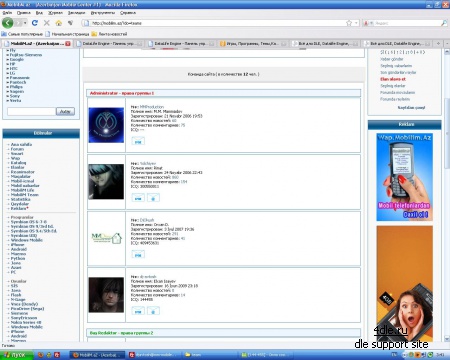Open the URL bar history dropdown arrow
The image size is (450, 360).
click(356, 23)
